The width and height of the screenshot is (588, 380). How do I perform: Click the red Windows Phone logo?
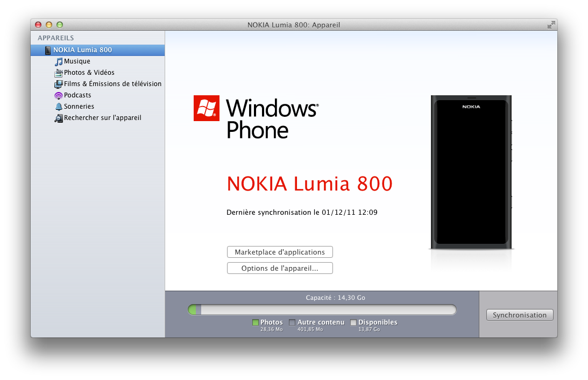[207, 108]
